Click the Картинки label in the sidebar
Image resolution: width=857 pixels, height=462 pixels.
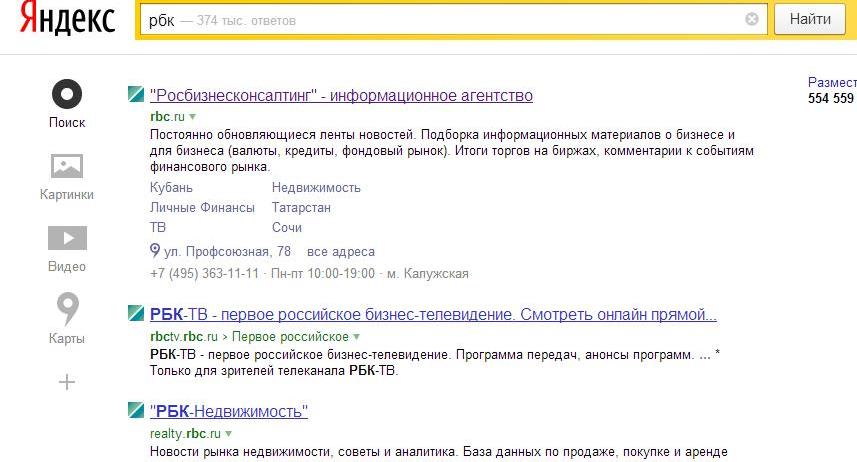pyautogui.click(x=67, y=195)
